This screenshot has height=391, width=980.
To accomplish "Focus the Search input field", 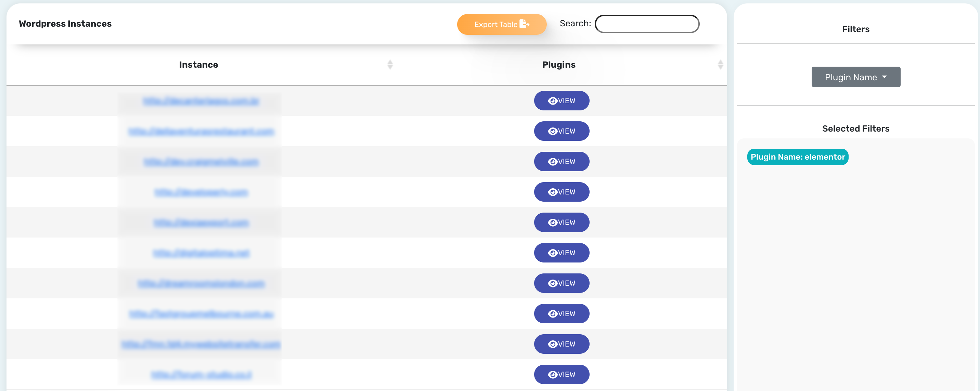I will tap(647, 24).
